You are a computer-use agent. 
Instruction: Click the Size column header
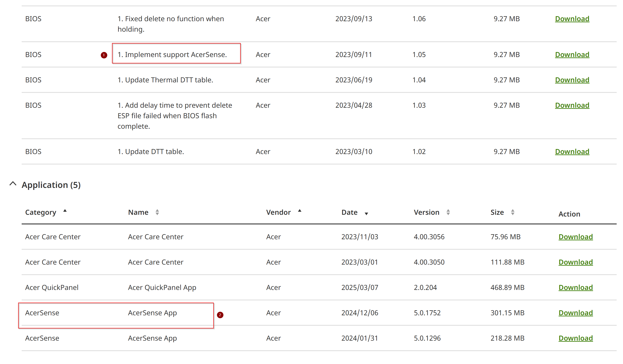tap(497, 212)
